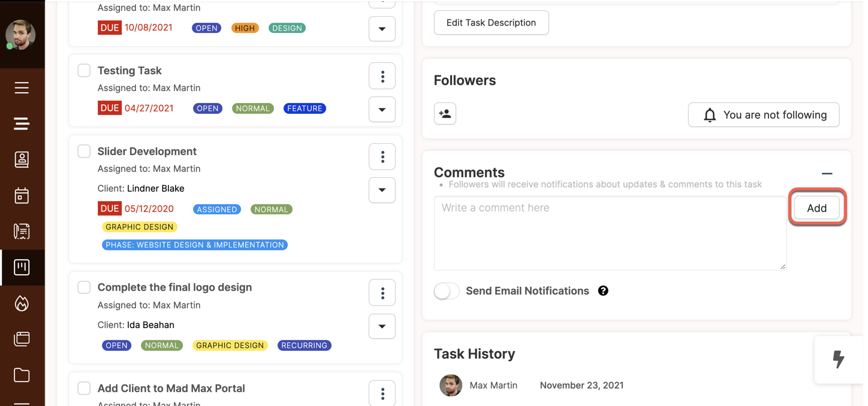Viewport: 868px width, 406px height.
Task: Collapse the Comments section with minus
Action: pyautogui.click(x=827, y=174)
